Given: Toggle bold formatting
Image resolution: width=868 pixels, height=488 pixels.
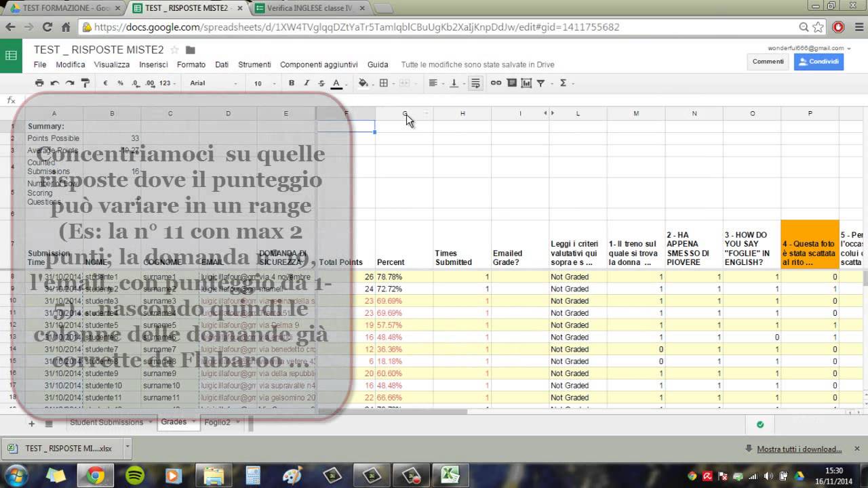Looking at the screenshot, I should [292, 83].
